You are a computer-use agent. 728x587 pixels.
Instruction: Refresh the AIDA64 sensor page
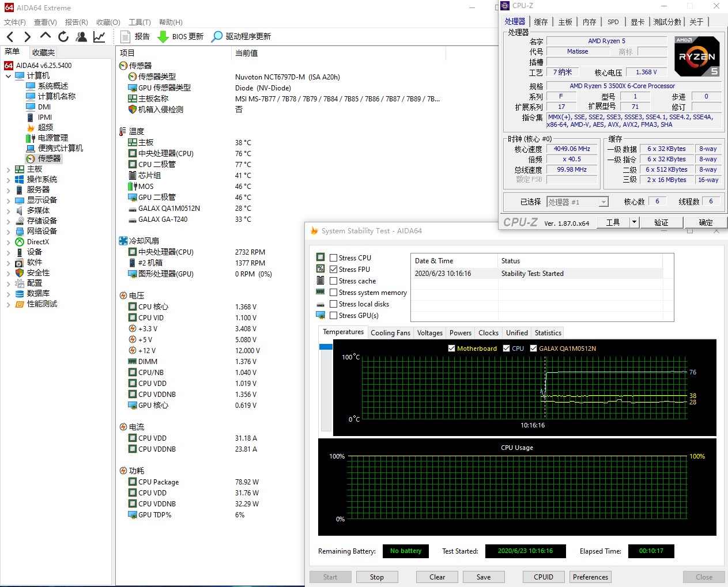[x=63, y=36]
